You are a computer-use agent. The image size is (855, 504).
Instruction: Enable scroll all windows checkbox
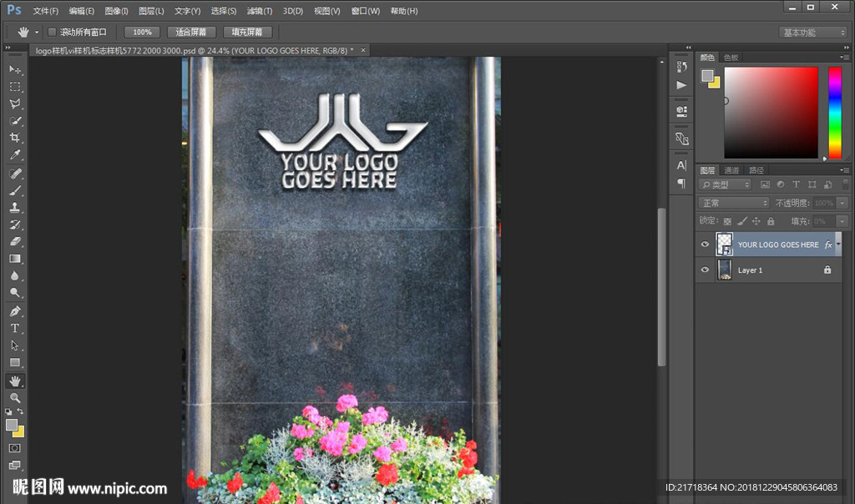(53, 33)
